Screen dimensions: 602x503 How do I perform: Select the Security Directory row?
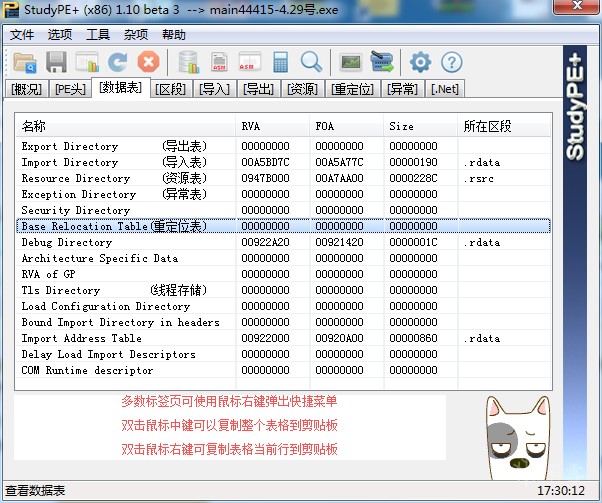[x=283, y=210]
